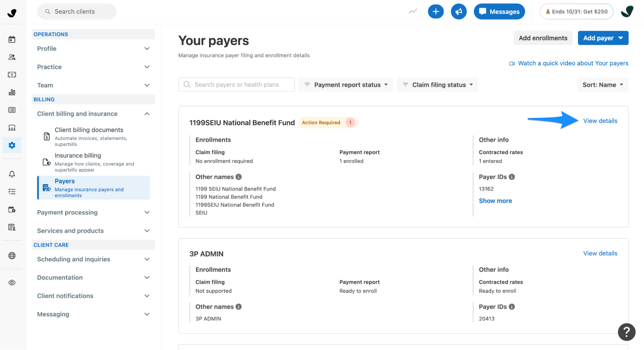The image size is (644, 350).
Task: Open Claim filing status filter dropdown
Action: [x=437, y=85]
